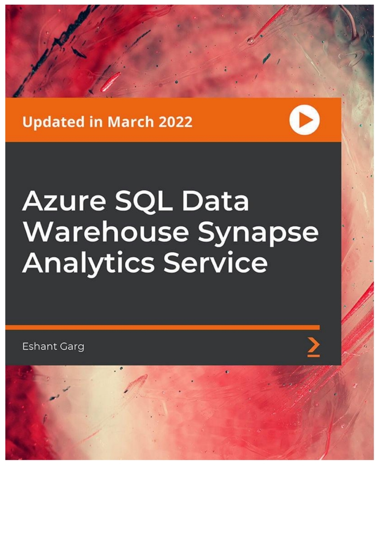
Task: Click the word "Azure" in the title
Action: [64, 201]
